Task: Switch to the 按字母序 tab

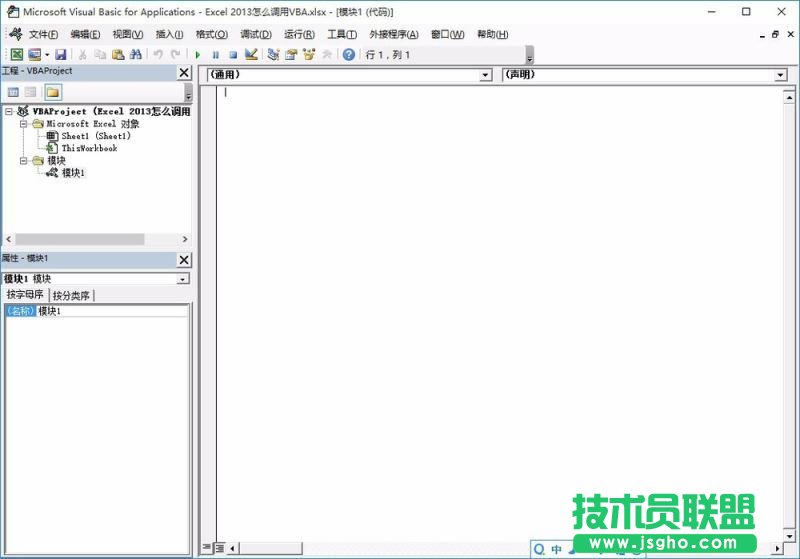Action: tap(25, 295)
